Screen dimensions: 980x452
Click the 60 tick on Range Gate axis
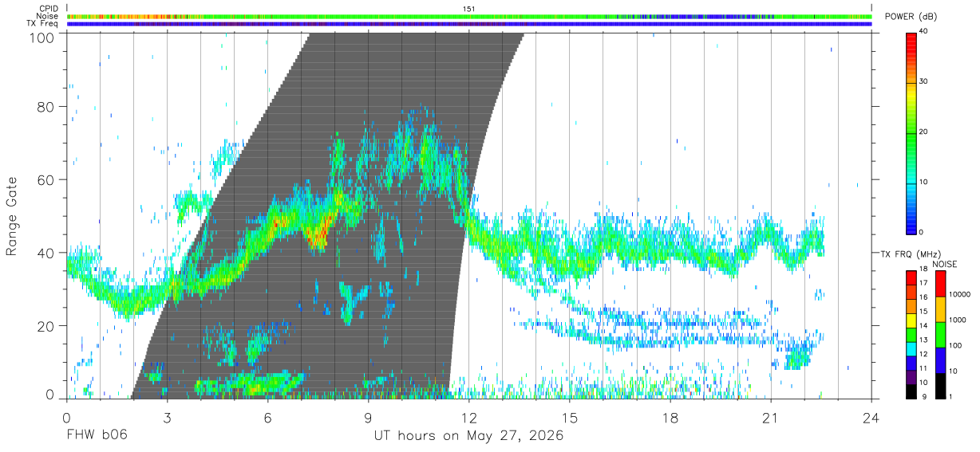click(x=45, y=179)
